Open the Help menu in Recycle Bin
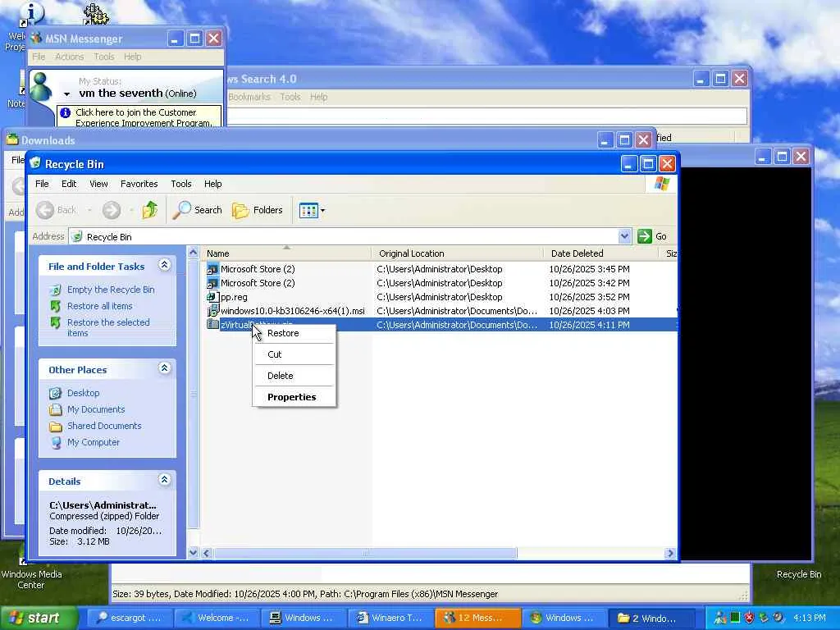Screen dimensions: 840x630 point(212,184)
